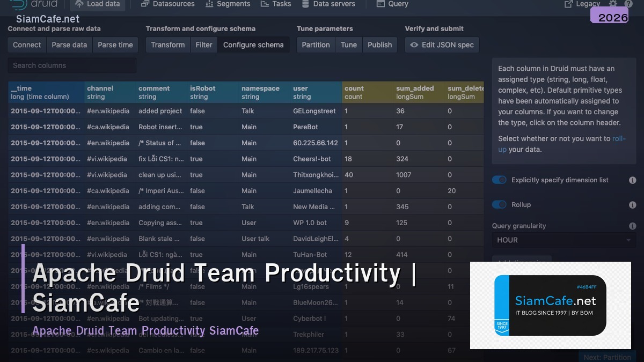Viewport: 644px width, 362px height.
Task: Click the roll-up link in the description
Action: (x=618, y=138)
